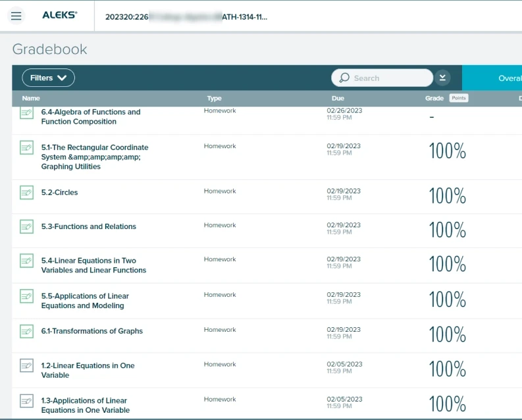Click icon for 5.5-Applications of Linear Equations
This screenshot has width=522, height=420.
coord(26,296)
